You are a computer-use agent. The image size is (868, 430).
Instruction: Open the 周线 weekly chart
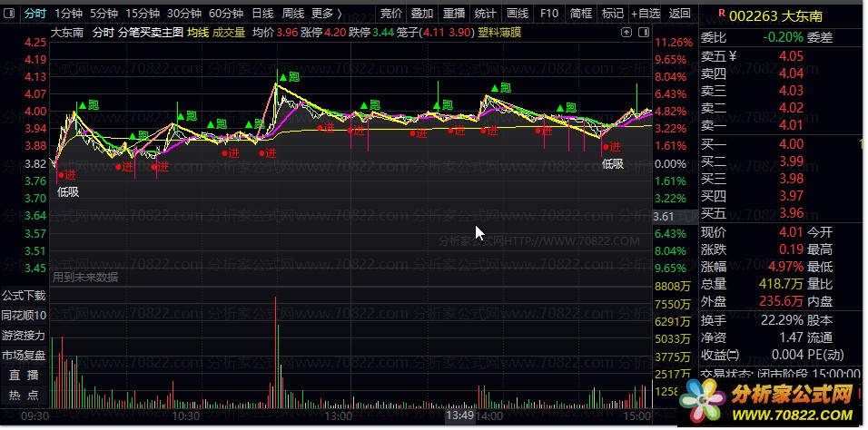point(293,14)
